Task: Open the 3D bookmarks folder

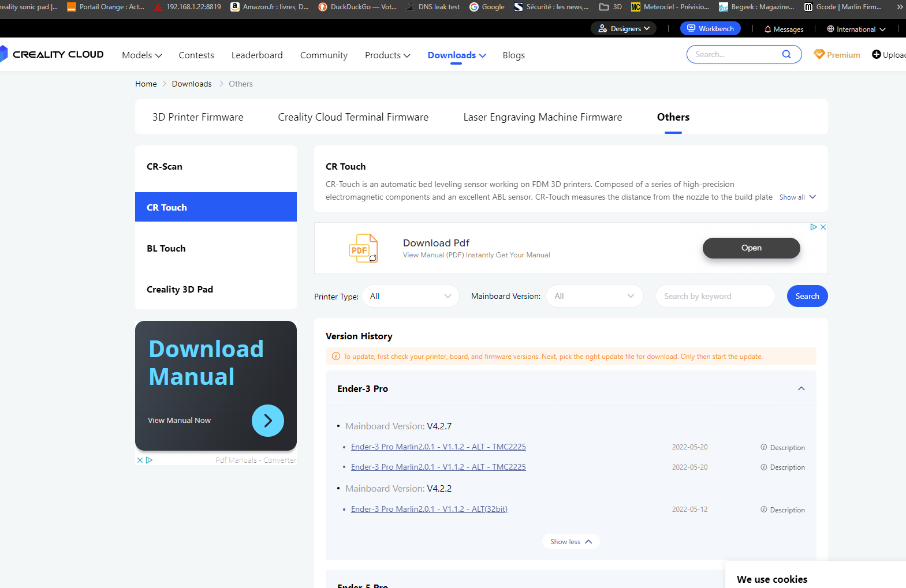Action: click(610, 7)
